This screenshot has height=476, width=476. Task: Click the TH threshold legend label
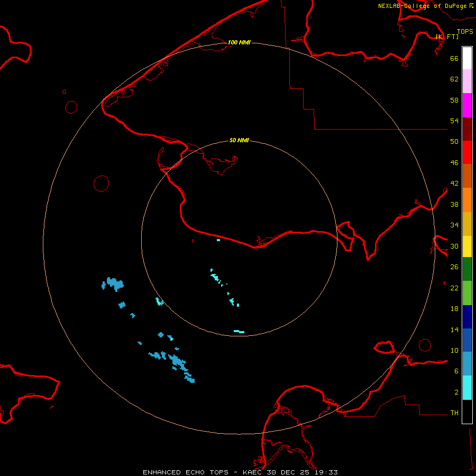[x=454, y=413]
